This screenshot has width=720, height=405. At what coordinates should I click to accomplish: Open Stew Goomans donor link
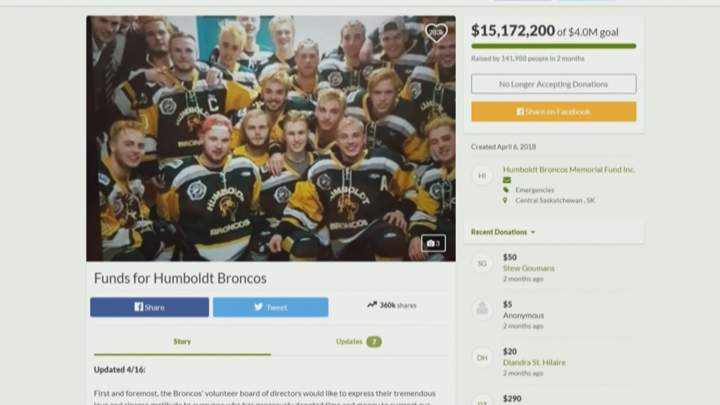coord(529,268)
